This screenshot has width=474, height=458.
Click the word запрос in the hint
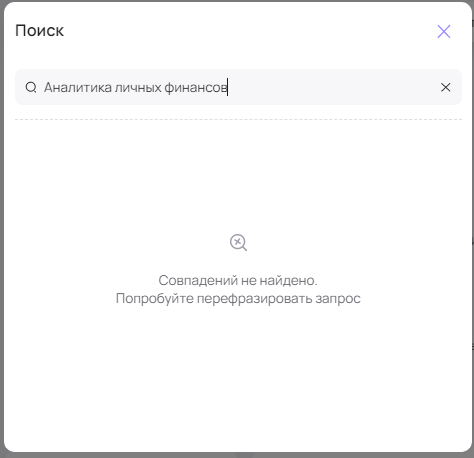(338, 299)
